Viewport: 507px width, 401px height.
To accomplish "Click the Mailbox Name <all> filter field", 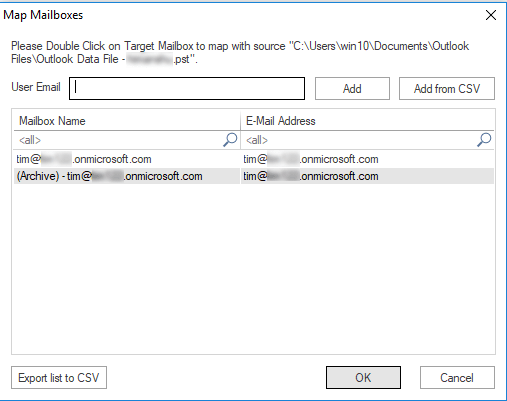I will pos(118,140).
